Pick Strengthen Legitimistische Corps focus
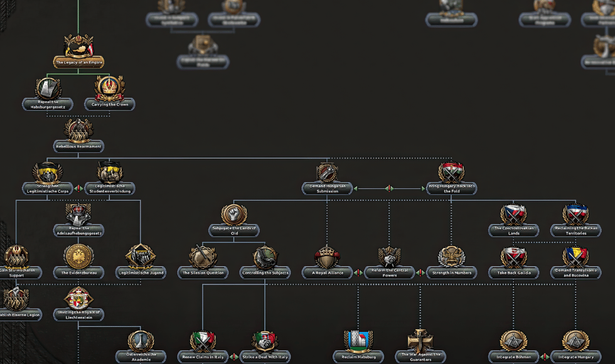This screenshot has width=615, height=364. click(48, 178)
